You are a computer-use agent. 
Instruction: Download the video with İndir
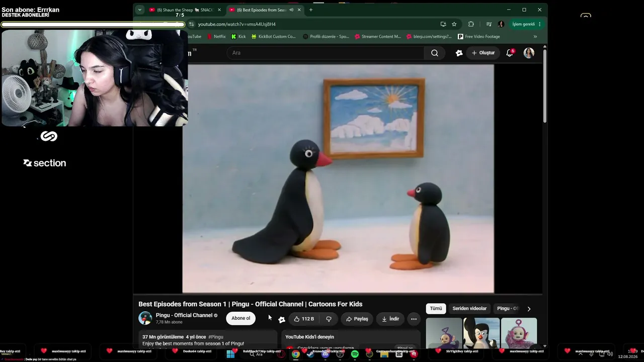tap(390, 319)
